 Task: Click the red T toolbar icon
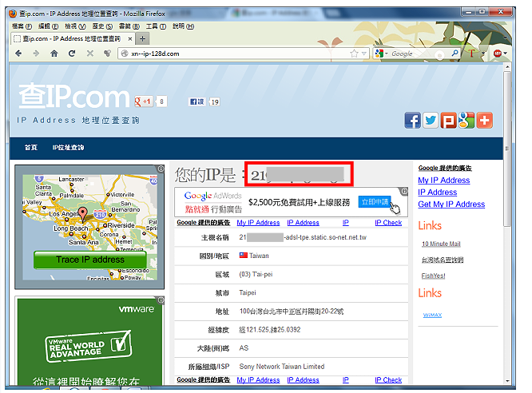(x=472, y=54)
